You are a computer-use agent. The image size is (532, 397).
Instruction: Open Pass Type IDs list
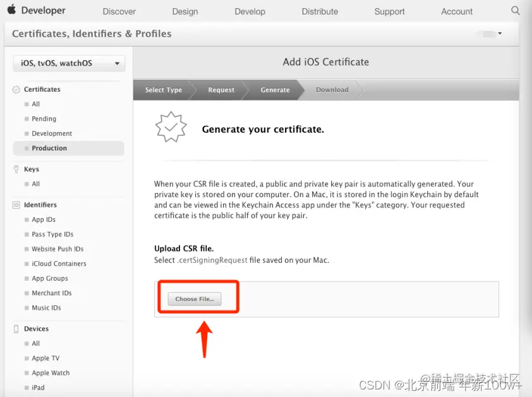point(52,234)
